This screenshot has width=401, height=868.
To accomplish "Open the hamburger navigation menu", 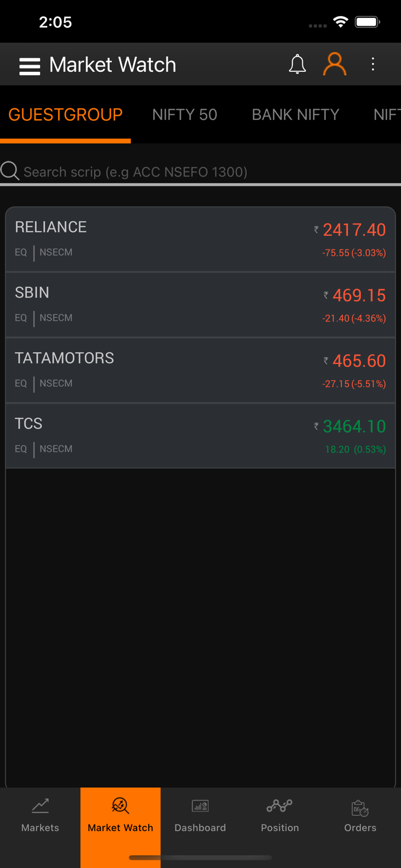I will [30, 66].
